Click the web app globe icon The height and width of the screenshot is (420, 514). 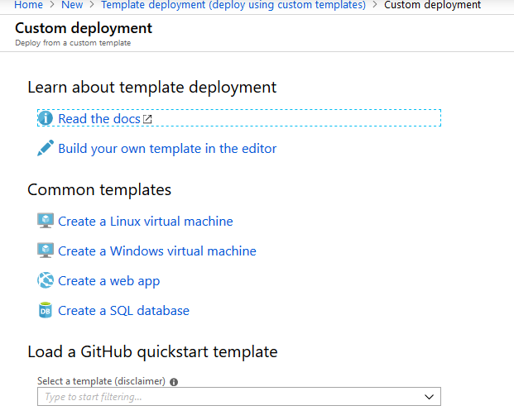(x=46, y=280)
